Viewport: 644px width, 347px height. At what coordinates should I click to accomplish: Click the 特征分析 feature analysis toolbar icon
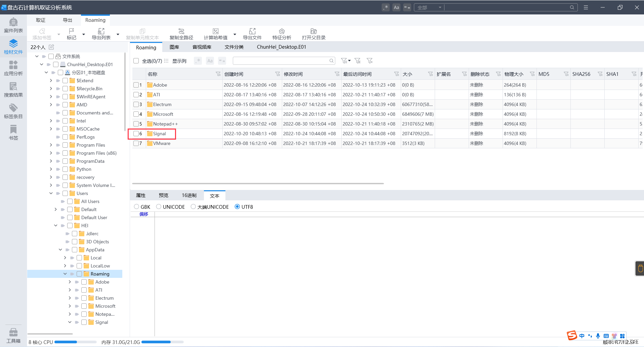click(x=282, y=34)
